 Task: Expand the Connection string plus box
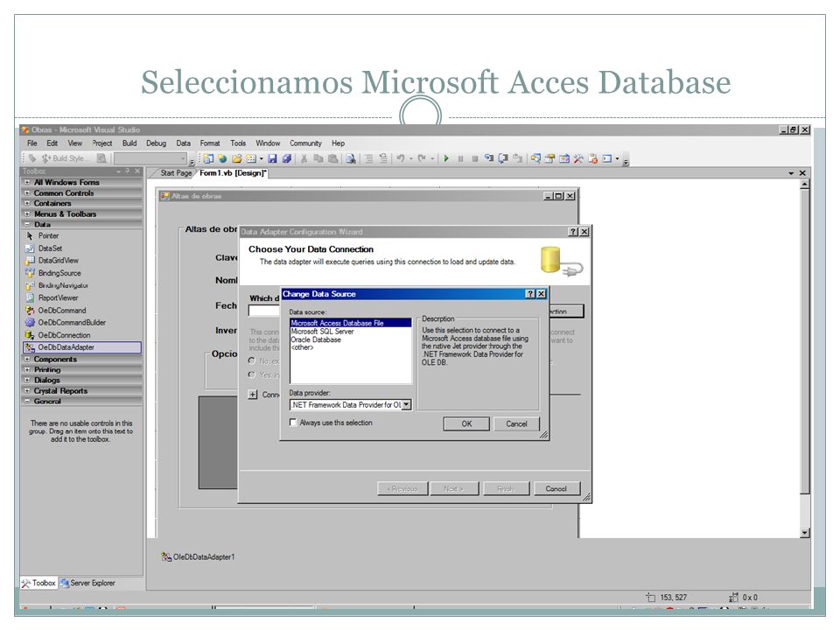tap(253, 395)
